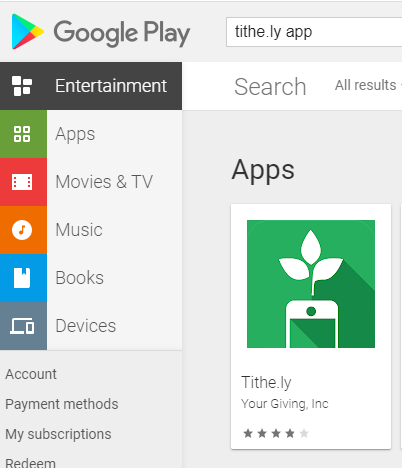Open the Tithe.ly green plant app icon
The height and width of the screenshot is (468, 402).
pos(311,284)
